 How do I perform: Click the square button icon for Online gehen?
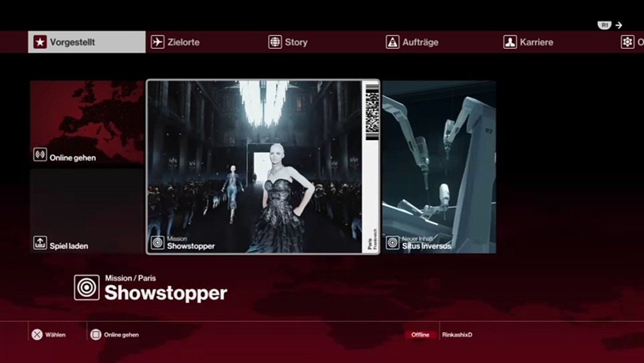pyautogui.click(x=96, y=335)
